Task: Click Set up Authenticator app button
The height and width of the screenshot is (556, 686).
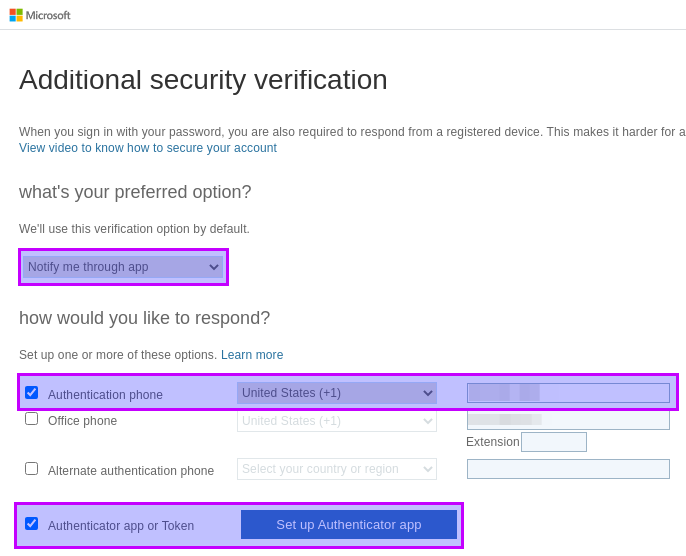Action: [349, 525]
